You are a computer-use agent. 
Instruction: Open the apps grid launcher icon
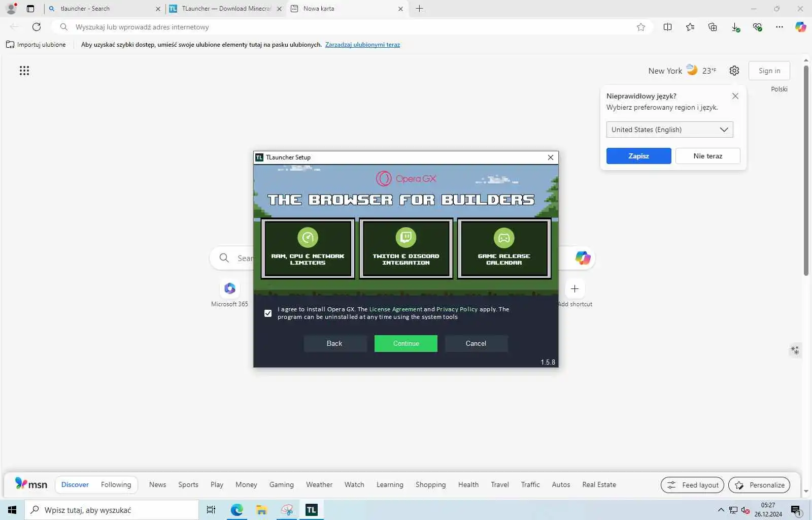24,71
